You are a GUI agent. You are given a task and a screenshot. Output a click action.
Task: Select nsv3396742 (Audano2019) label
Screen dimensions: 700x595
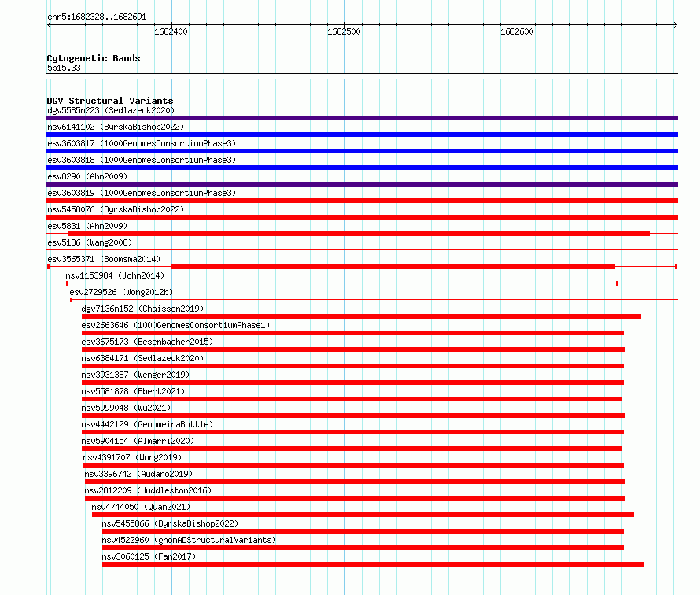[138, 474]
